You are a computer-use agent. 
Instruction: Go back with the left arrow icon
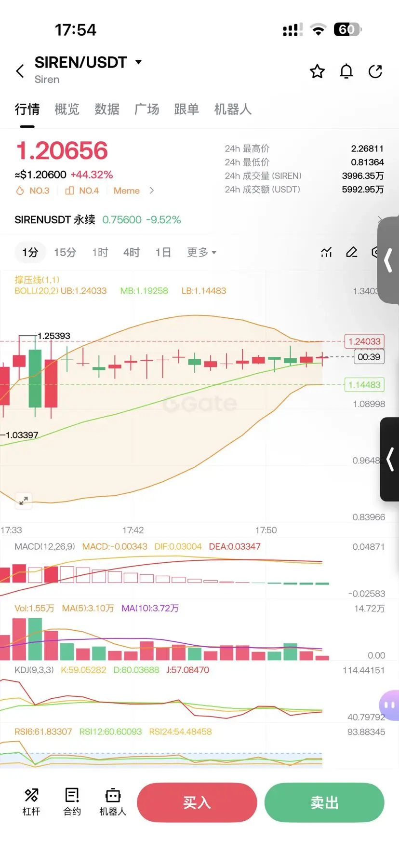tap(20, 71)
